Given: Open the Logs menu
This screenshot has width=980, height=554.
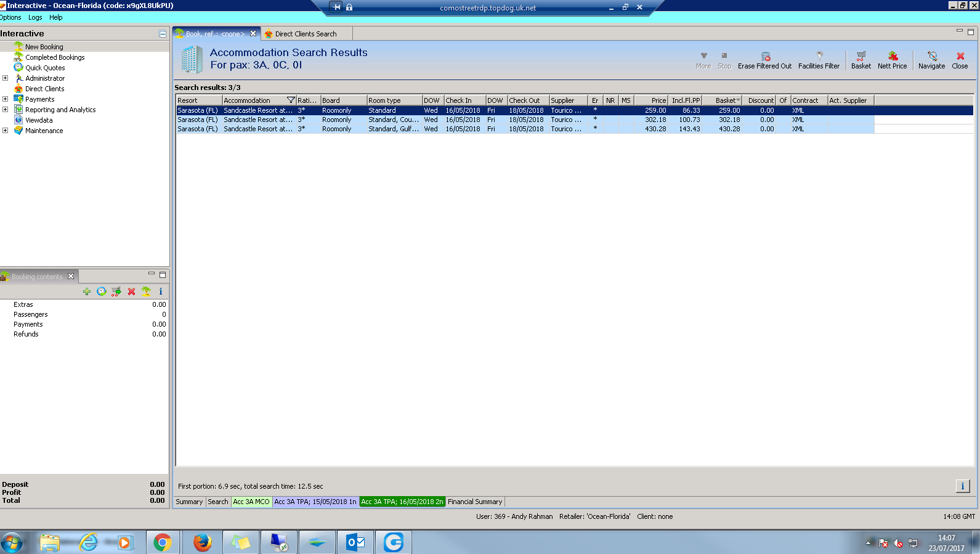Looking at the screenshot, I should [35, 17].
